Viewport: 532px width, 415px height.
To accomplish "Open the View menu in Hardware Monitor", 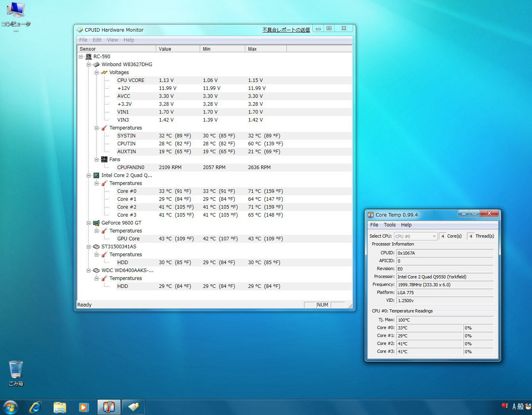I will click(x=112, y=40).
